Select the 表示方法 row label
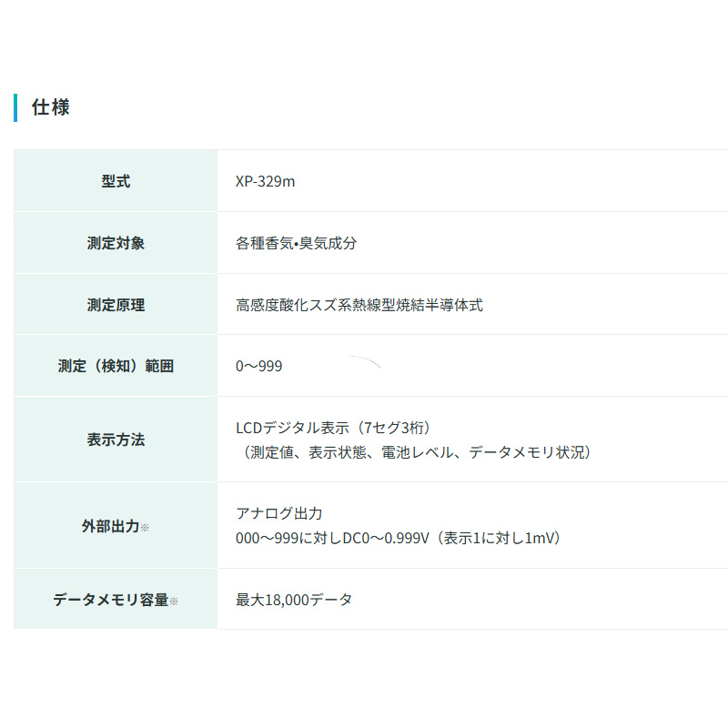Viewport: 728px width, 728px height. tap(116, 440)
